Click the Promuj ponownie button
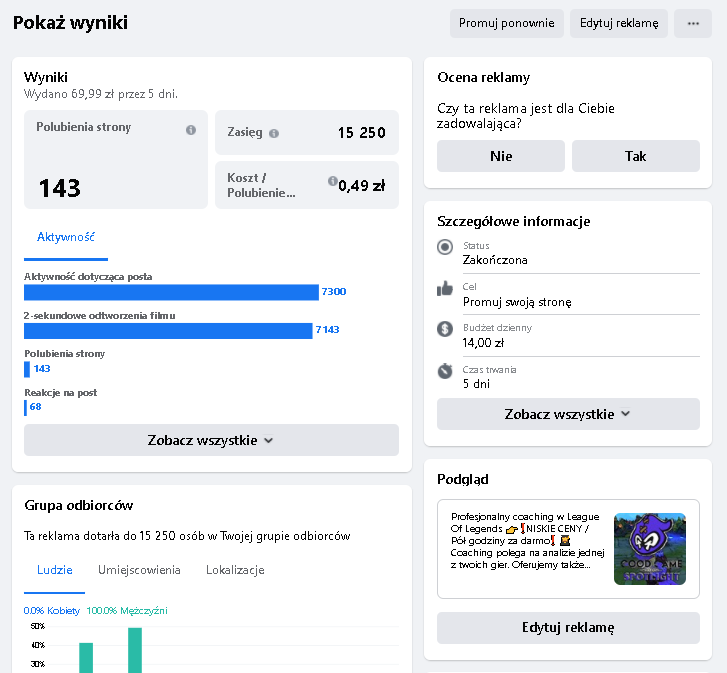The width and height of the screenshot is (727, 673). coord(507,24)
